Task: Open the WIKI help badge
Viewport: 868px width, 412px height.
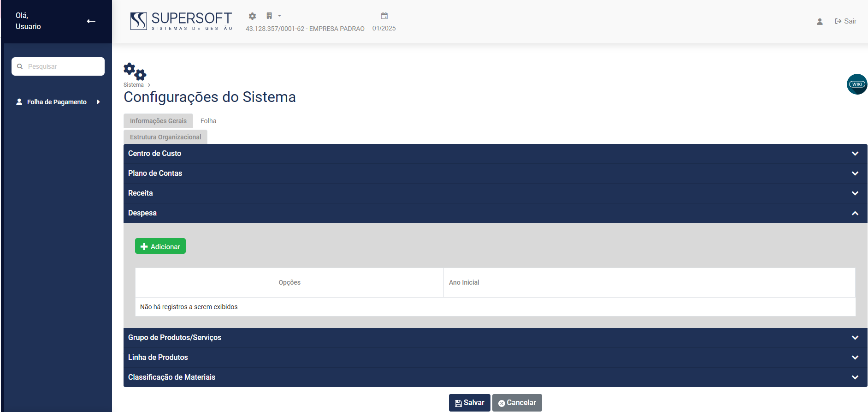Action: (857, 84)
